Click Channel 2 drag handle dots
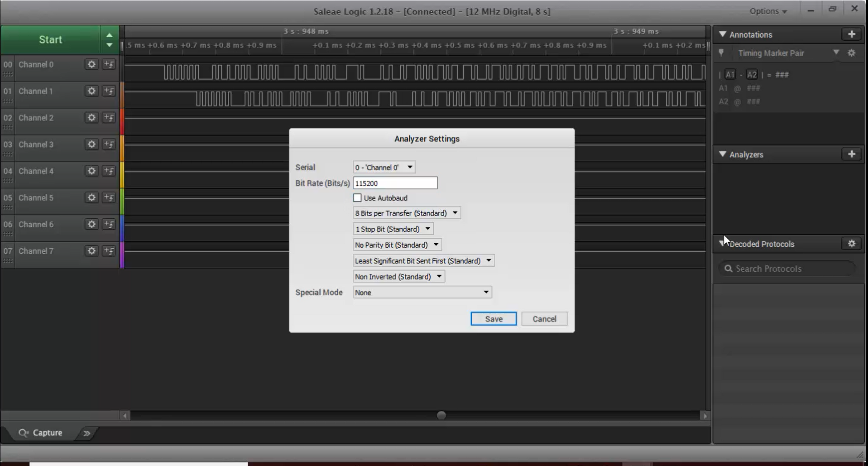868x466 pixels. coord(8,128)
